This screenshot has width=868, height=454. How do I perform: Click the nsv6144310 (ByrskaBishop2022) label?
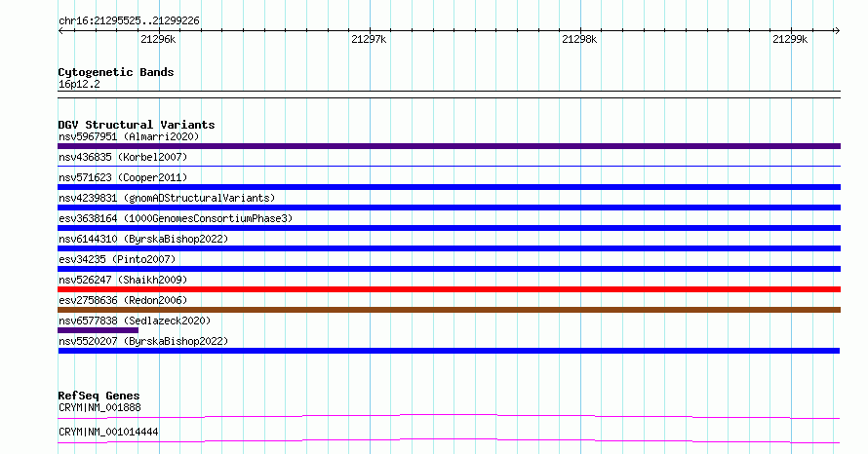click(143, 239)
